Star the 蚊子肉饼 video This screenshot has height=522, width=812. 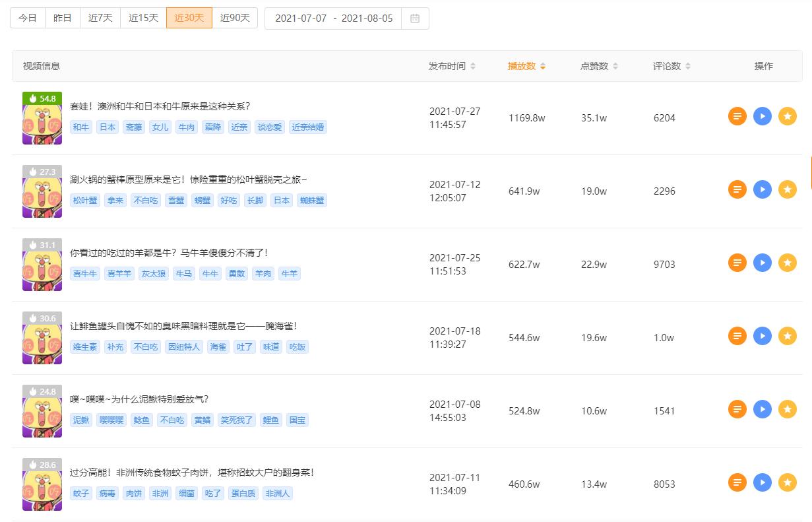point(788,482)
